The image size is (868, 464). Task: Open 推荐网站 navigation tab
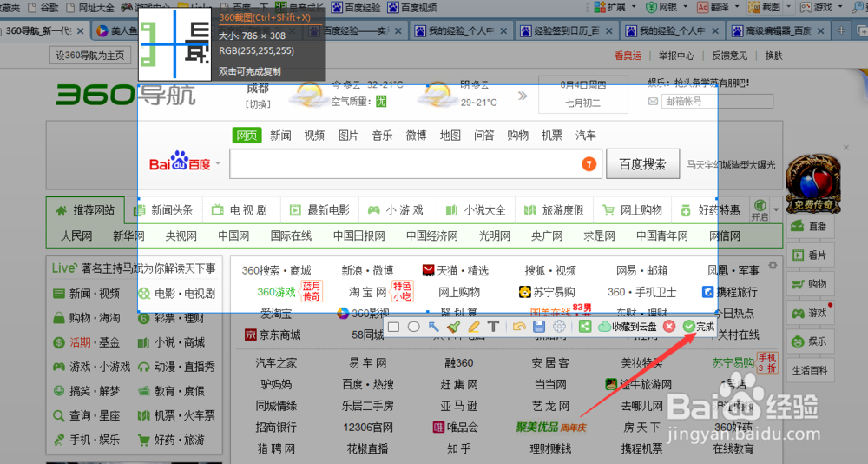pos(85,210)
